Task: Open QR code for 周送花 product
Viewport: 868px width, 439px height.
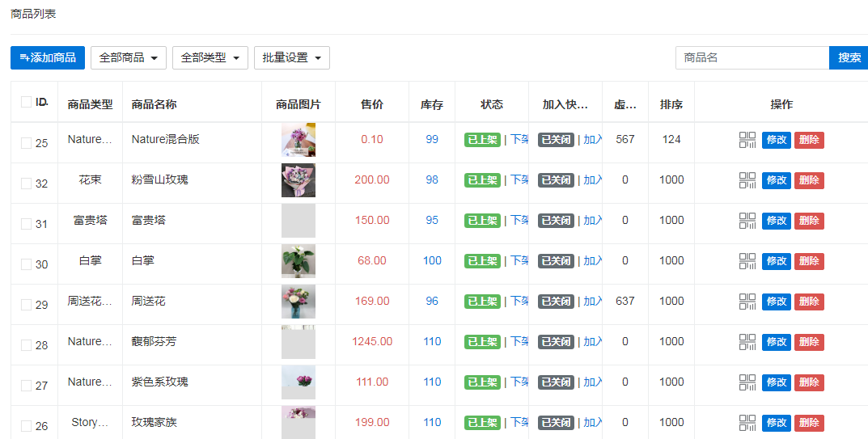Action: (747, 302)
